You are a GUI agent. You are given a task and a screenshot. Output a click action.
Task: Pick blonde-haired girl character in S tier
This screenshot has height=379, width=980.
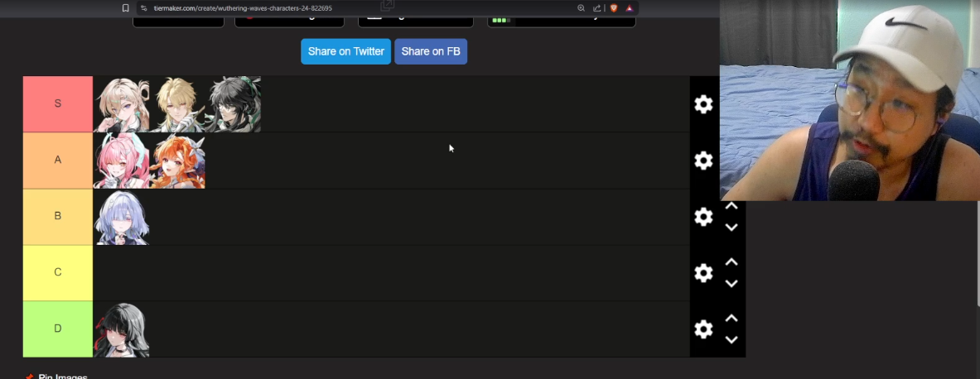121,104
